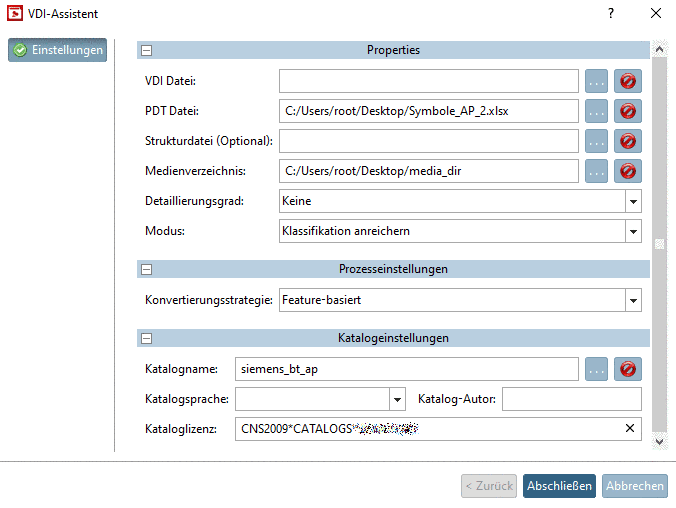Click browse button for VDI Datei
The image size is (676, 508).
click(x=597, y=81)
